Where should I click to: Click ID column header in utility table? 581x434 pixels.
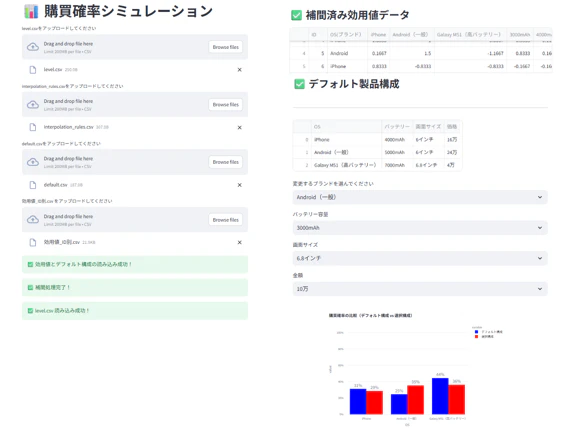coord(318,34)
